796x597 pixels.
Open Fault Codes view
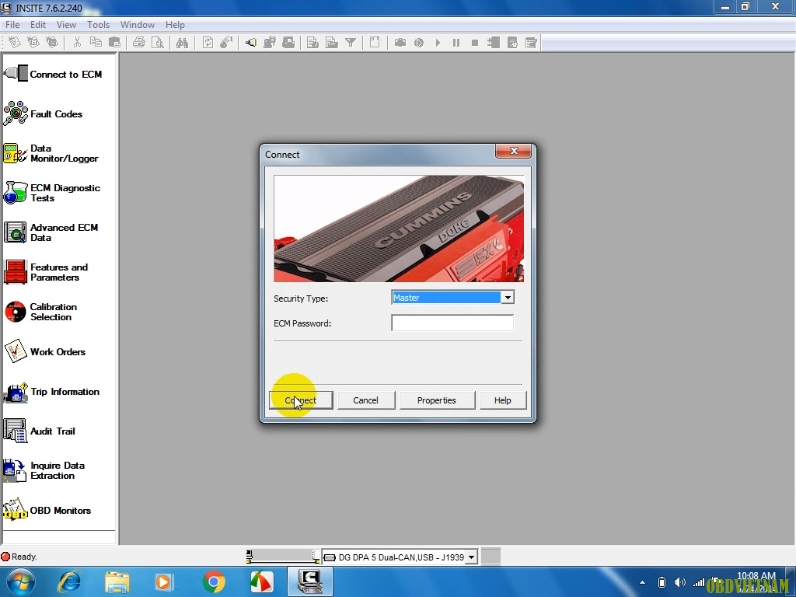pos(43,114)
